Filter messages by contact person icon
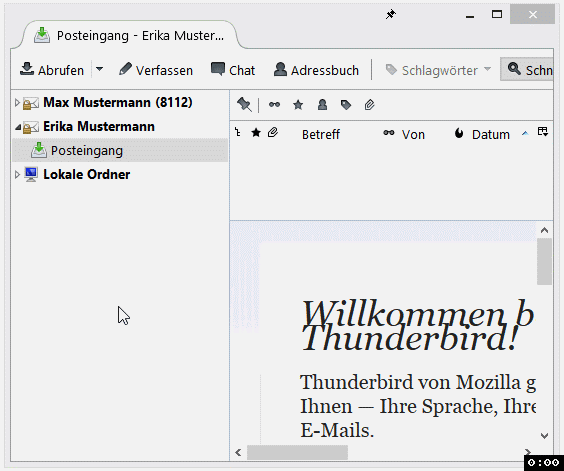The image size is (564, 471). point(322,105)
